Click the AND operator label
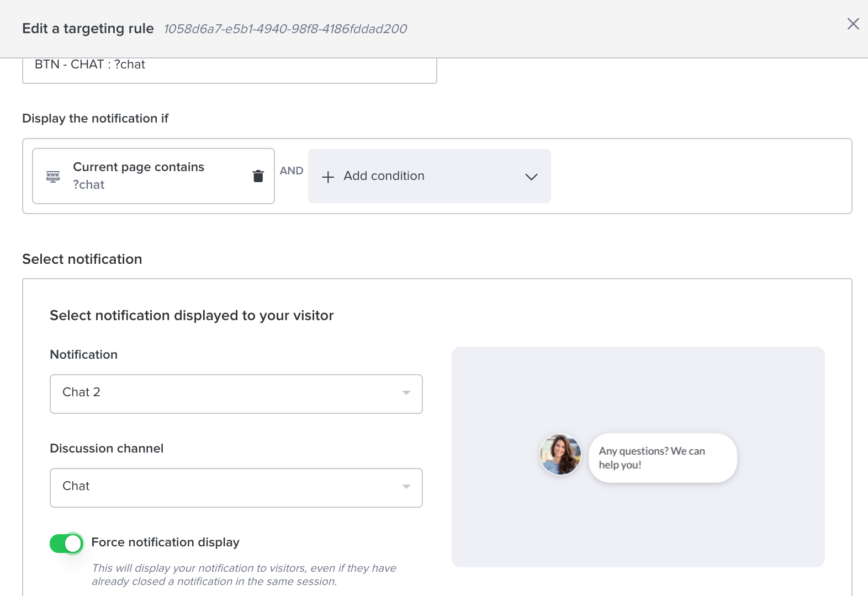Screen dimensions: 868x596 (292, 171)
